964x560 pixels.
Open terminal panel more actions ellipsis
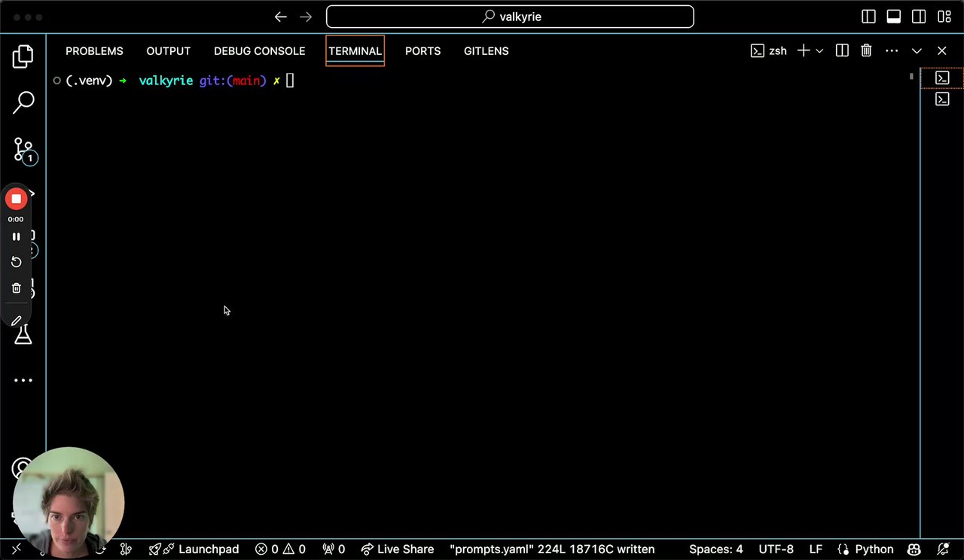tap(892, 50)
